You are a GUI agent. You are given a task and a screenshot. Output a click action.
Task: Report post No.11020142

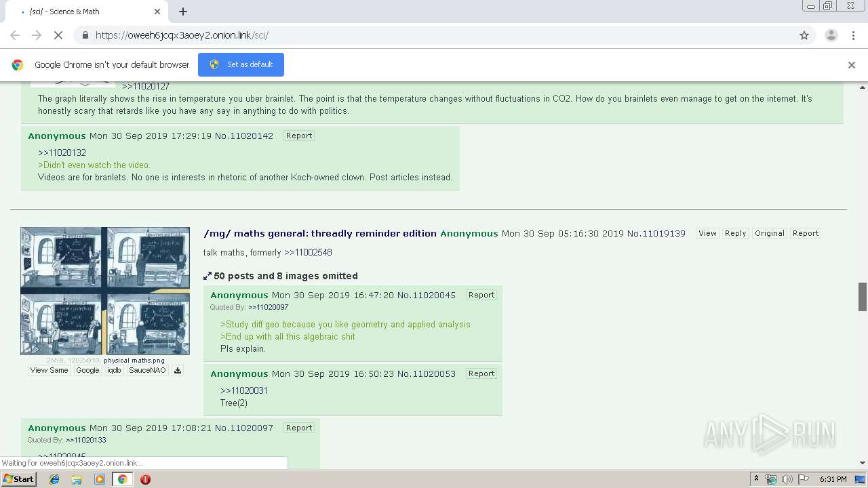(x=299, y=136)
